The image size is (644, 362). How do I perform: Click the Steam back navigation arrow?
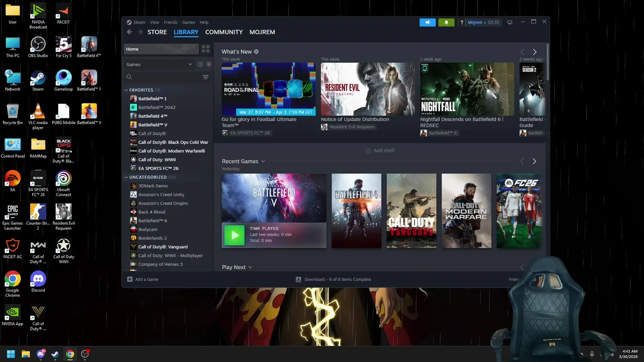[129, 32]
